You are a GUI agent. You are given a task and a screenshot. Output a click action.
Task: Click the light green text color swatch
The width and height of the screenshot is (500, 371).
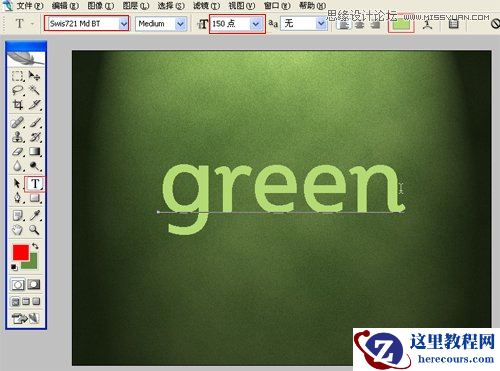401,23
